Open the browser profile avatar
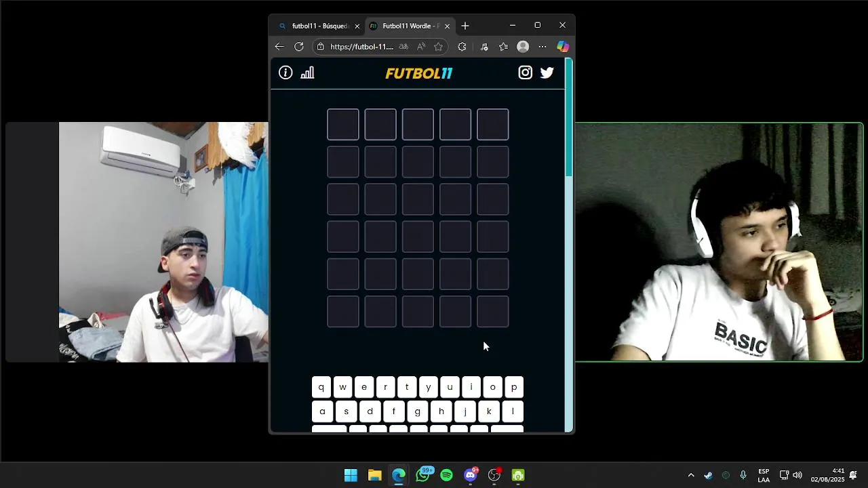This screenshot has height=488, width=868. coord(523,47)
